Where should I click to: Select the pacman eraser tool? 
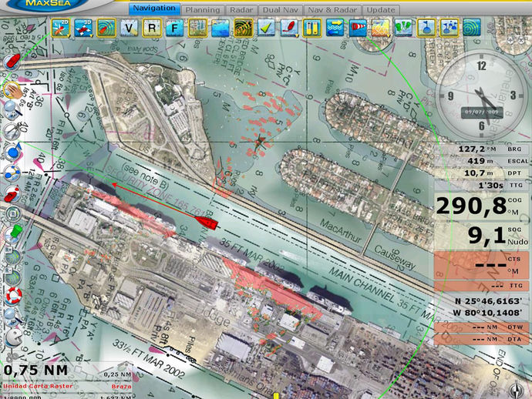pyautogui.click(x=14, y=337)
